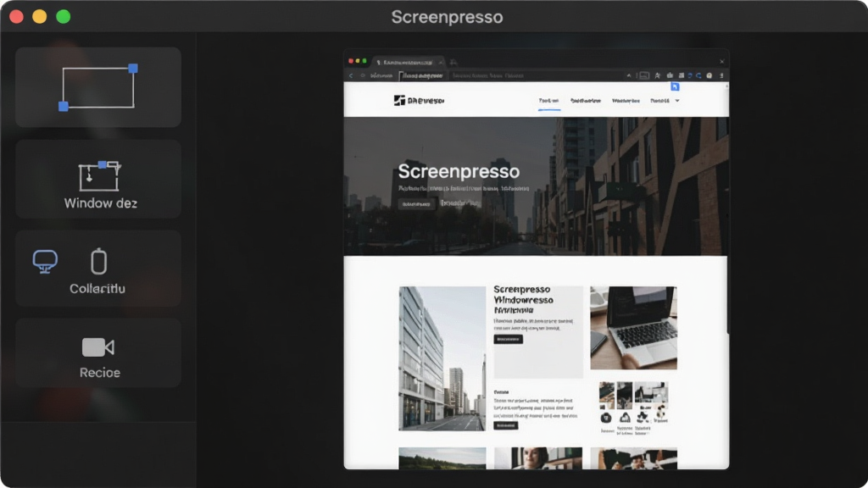Click the Screenpresso hero heading
This screenshot has width=868, height=488.
tap(459, 171)
